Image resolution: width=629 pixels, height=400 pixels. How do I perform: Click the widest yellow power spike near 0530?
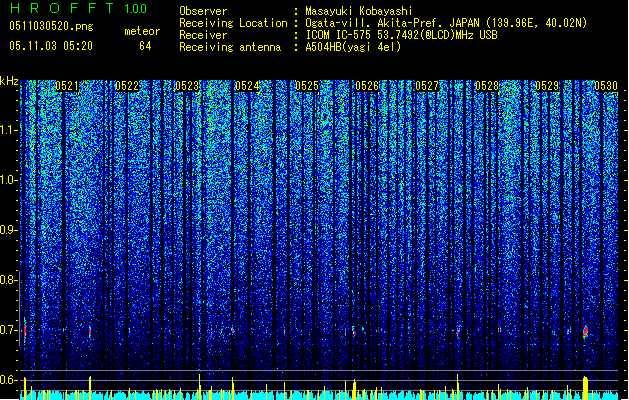coord(585,388)
